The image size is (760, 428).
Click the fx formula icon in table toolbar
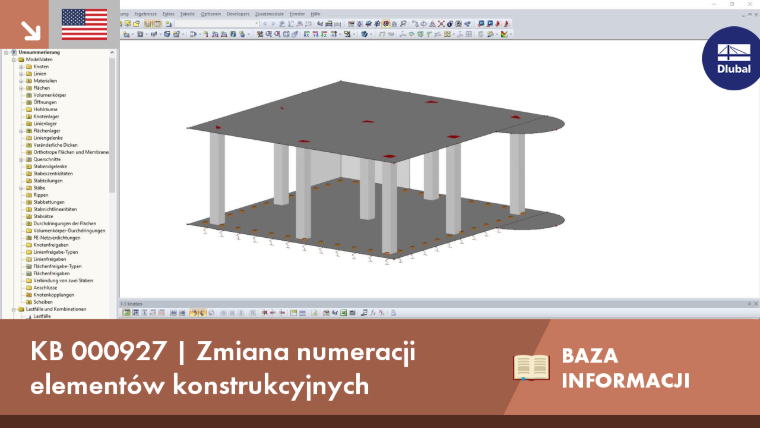[373, 313]
